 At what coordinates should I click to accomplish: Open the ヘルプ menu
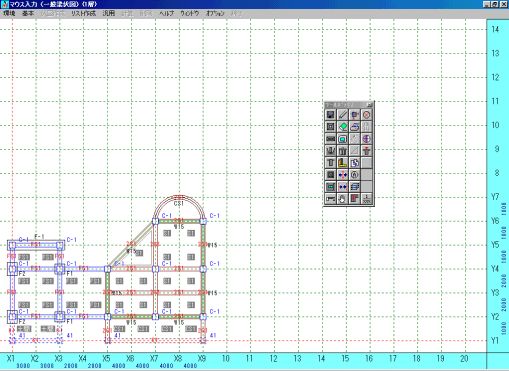(x=166, y=13)
